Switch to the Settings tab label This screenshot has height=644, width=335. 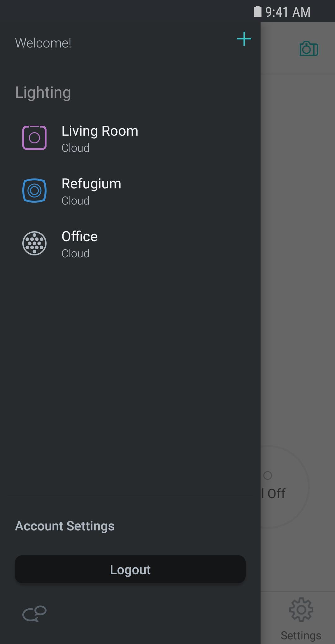pos(301,635)
